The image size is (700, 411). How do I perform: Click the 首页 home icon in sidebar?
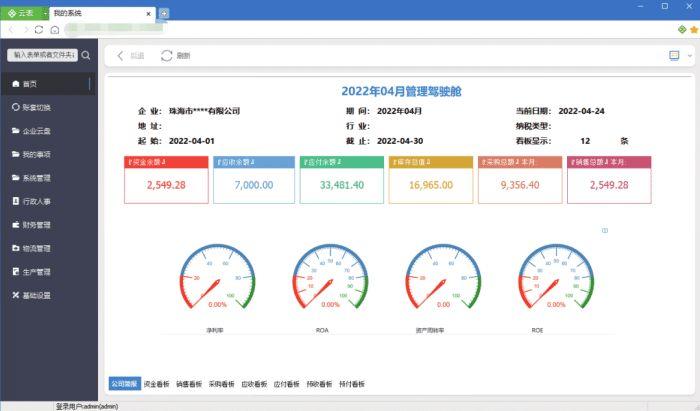(16, 83)
